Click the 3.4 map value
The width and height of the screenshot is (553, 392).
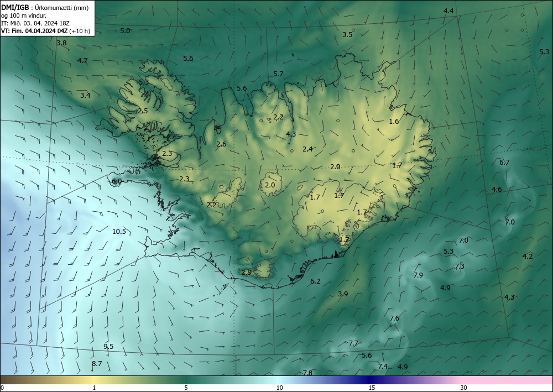pyautogui.click(x=85, y=95)
